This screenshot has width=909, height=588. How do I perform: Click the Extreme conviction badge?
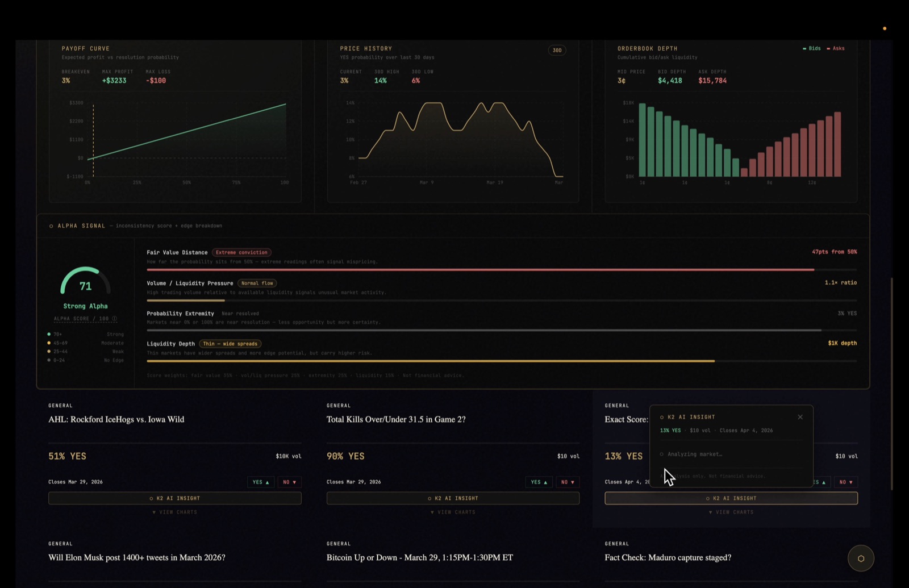click(241, 252)
